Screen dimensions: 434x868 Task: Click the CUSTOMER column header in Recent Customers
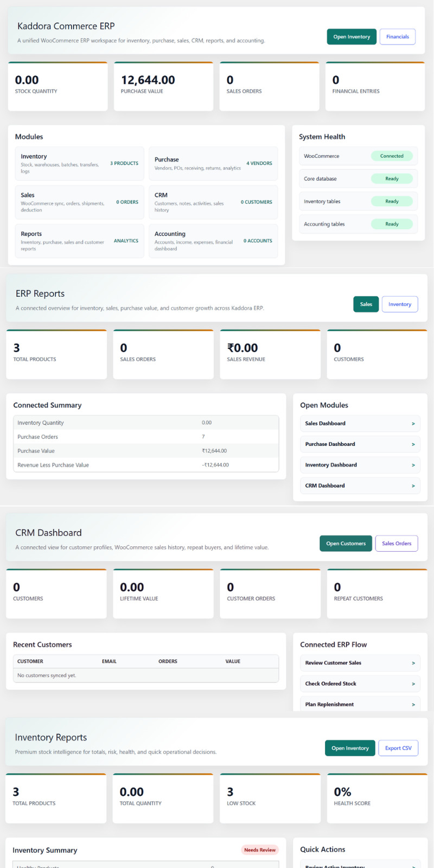point(30,661)
